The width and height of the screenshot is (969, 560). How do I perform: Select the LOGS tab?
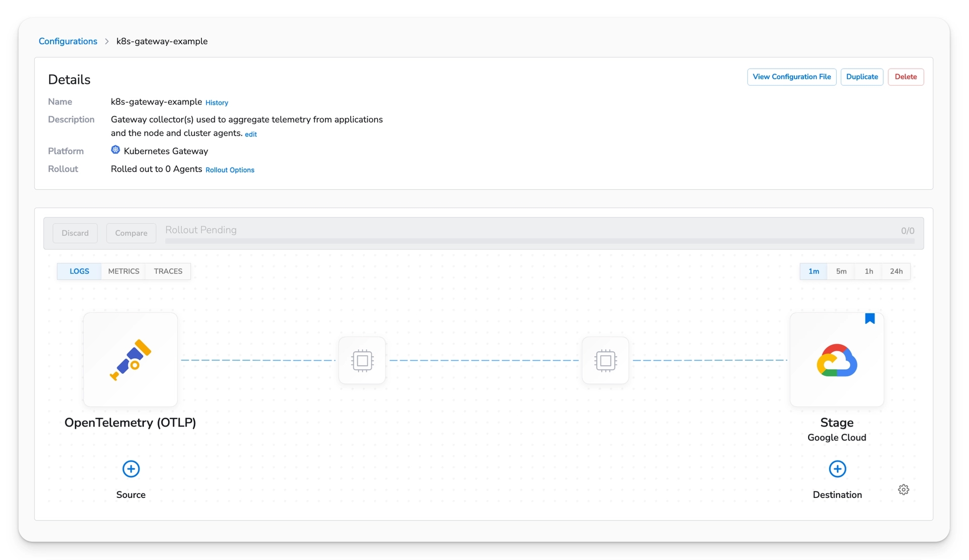[x=79, y=271]
